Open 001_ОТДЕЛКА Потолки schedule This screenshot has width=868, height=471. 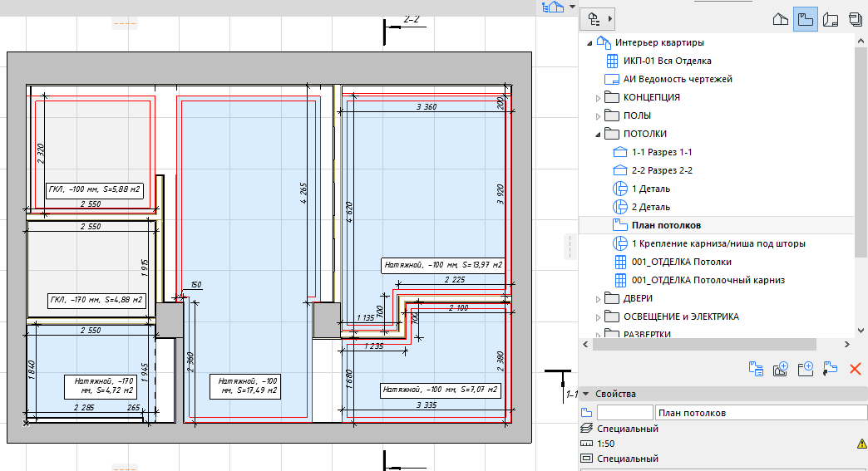(682, 262)
